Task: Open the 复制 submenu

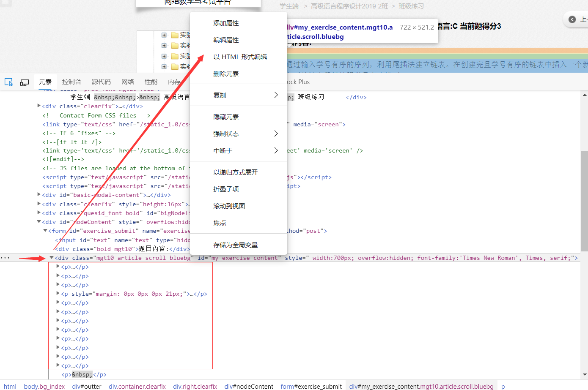Action: coord(239,95)
